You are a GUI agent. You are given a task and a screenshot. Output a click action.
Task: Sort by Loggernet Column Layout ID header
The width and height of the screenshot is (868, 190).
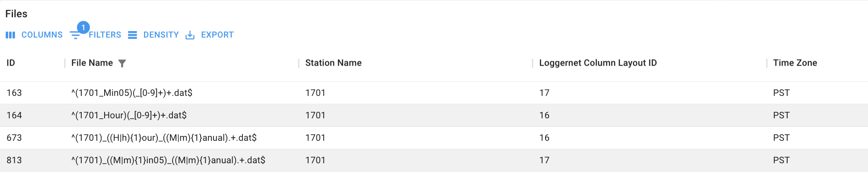pos(598,63)
